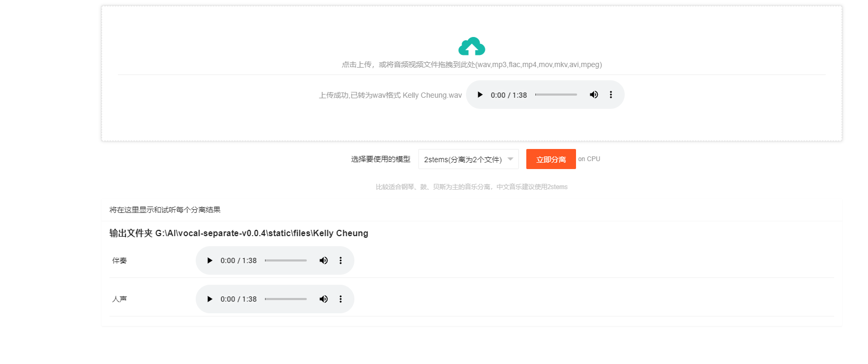Image resolution: width=868 pixels, height=364 pixels.
Task: Click the upload hint text 点击上传
Action: (472, 64)
